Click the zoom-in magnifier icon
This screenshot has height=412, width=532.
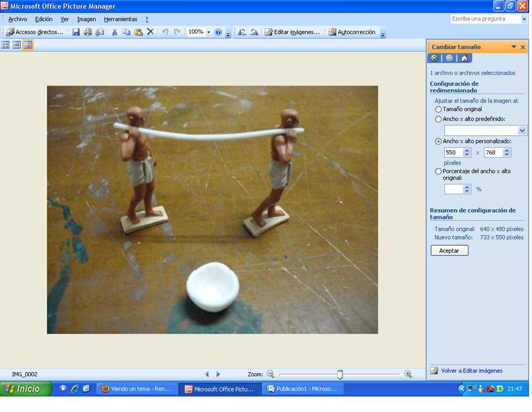[408, 374]
